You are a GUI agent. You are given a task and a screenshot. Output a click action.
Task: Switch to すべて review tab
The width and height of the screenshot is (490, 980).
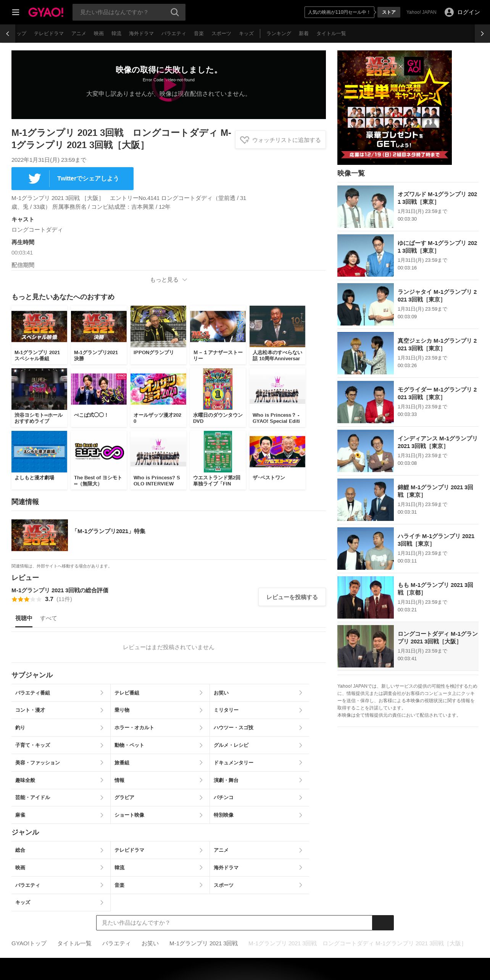(x=48, y=618)
